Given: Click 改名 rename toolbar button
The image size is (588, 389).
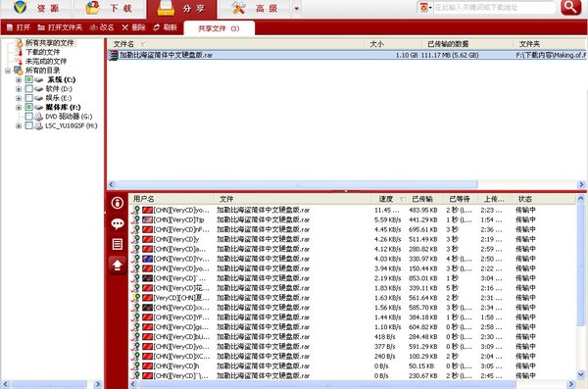Looking at the screenshot, I should coord(102,27).
